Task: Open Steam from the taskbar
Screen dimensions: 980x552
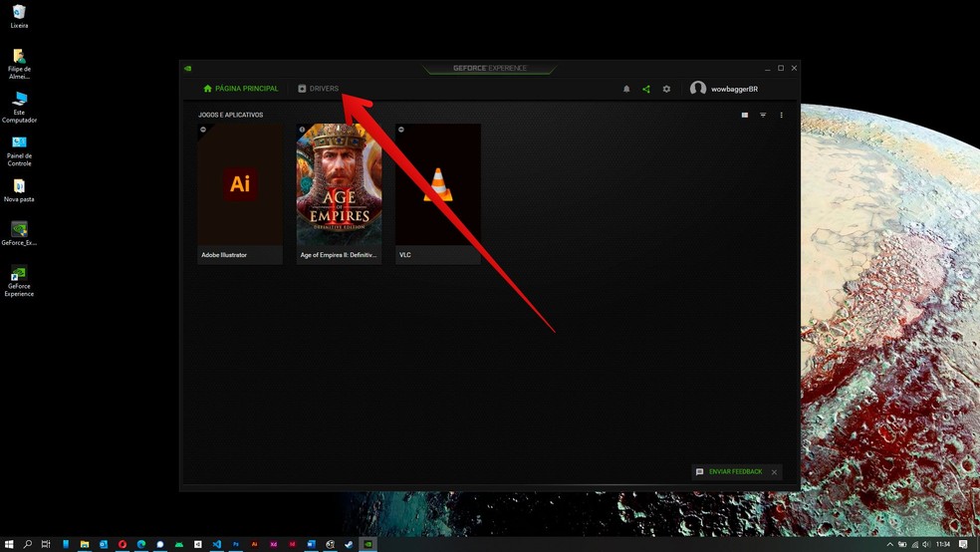Action: coord(349,544)
